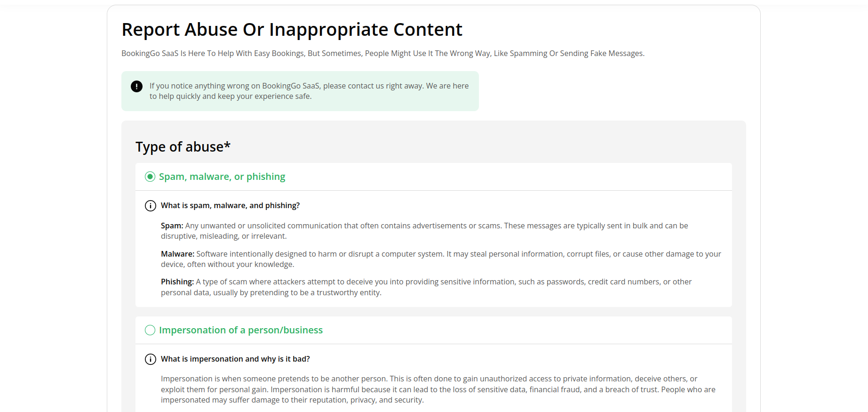The image size is (868, 412).
Task: Click the 'Spam:' definition paragraph
Action: (x=424, y=231)
